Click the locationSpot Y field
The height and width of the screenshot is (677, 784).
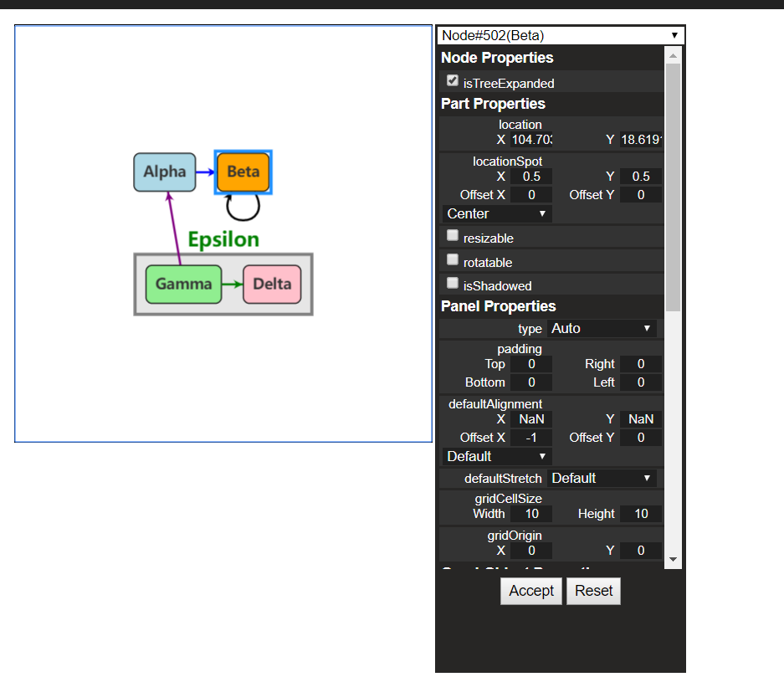click(640, 177)
